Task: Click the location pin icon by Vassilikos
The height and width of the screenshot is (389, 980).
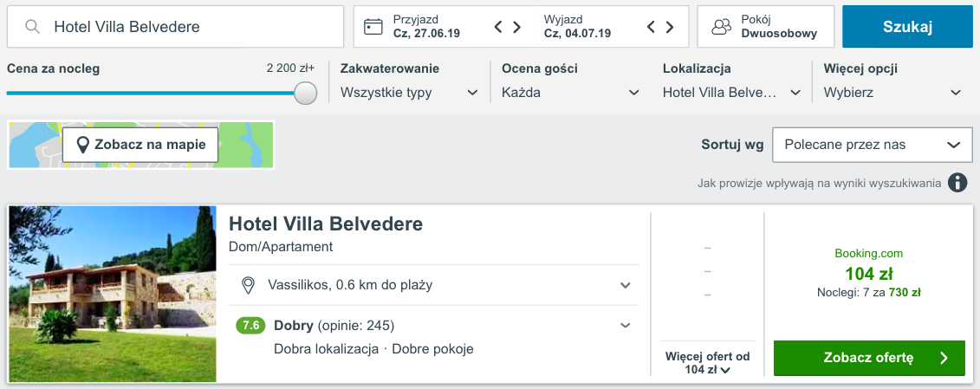Action: 248,285
